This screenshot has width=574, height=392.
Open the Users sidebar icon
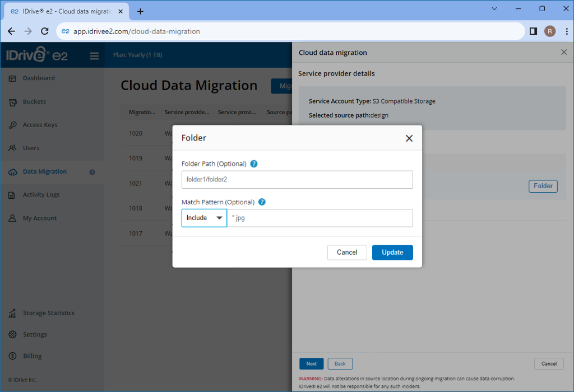tap(12, 148)
